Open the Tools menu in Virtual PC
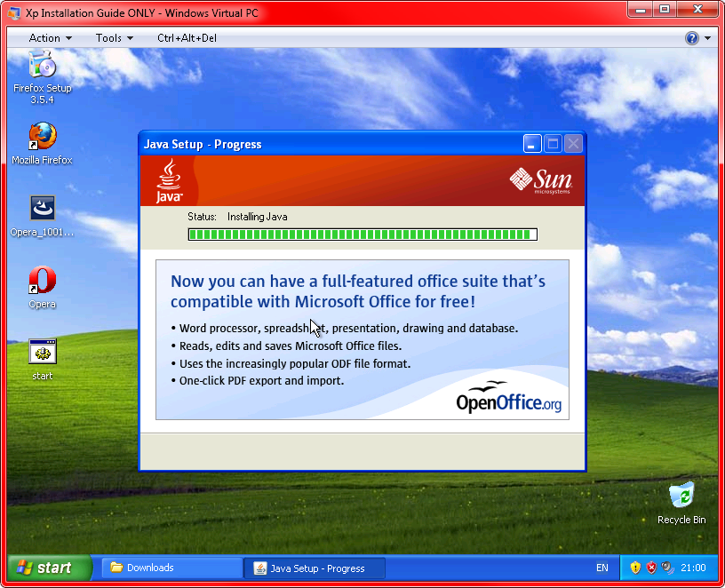 [115, 38]
